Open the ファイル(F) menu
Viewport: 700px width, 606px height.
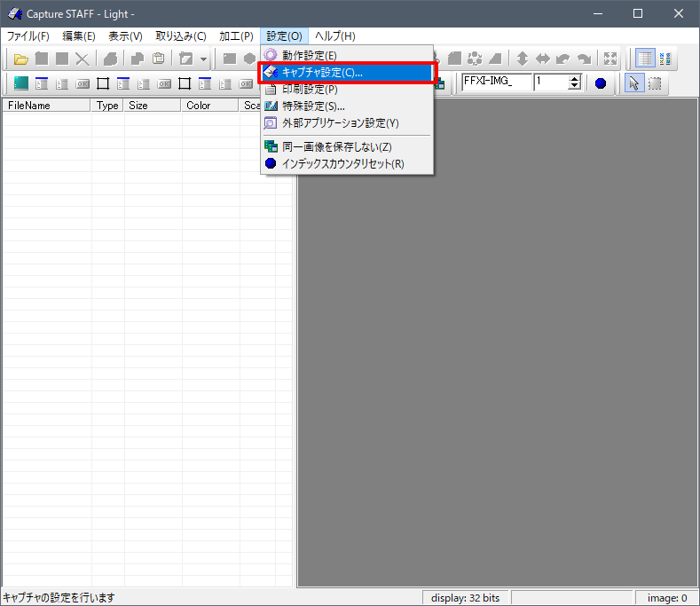point(28,36)
